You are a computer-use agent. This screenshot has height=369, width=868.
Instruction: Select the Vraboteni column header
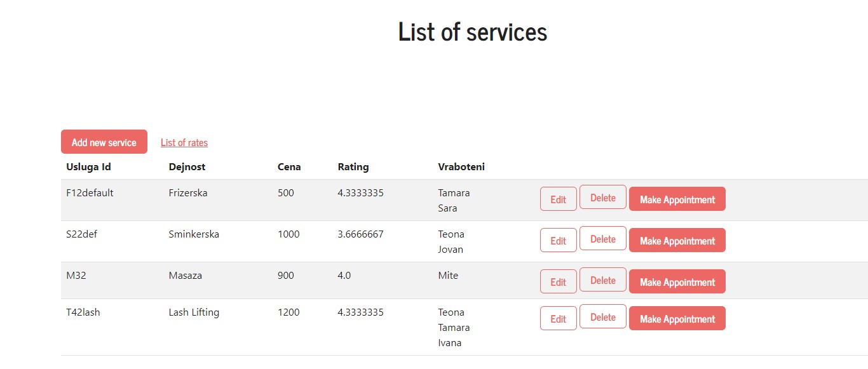pos(461,167)
